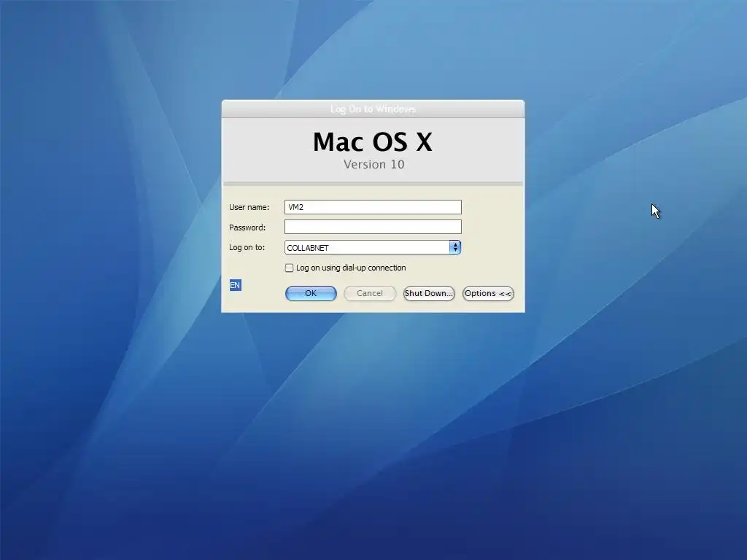747x560 pixels.
Task: Click the Log On to Windows title bar
Action: click(373, 109)
